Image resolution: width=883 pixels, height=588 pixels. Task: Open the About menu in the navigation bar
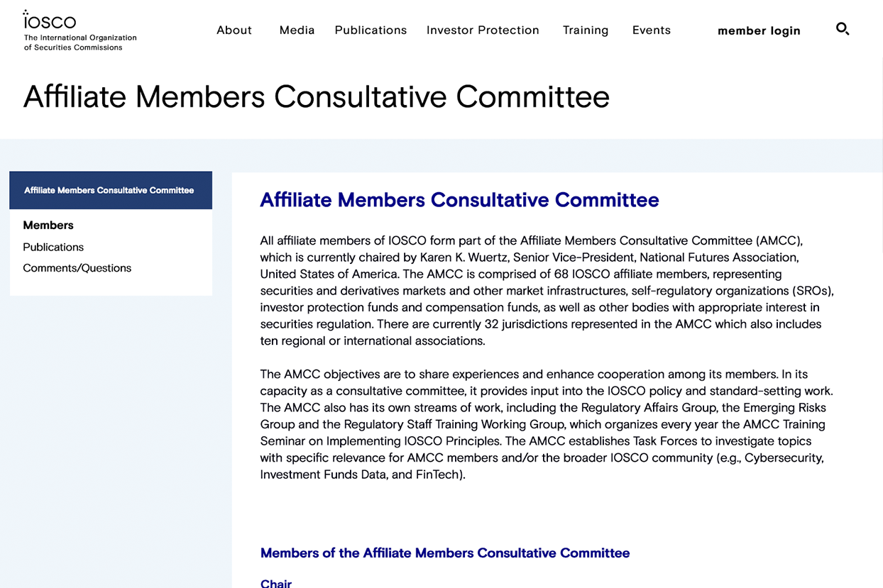click(x=234, y=30)
